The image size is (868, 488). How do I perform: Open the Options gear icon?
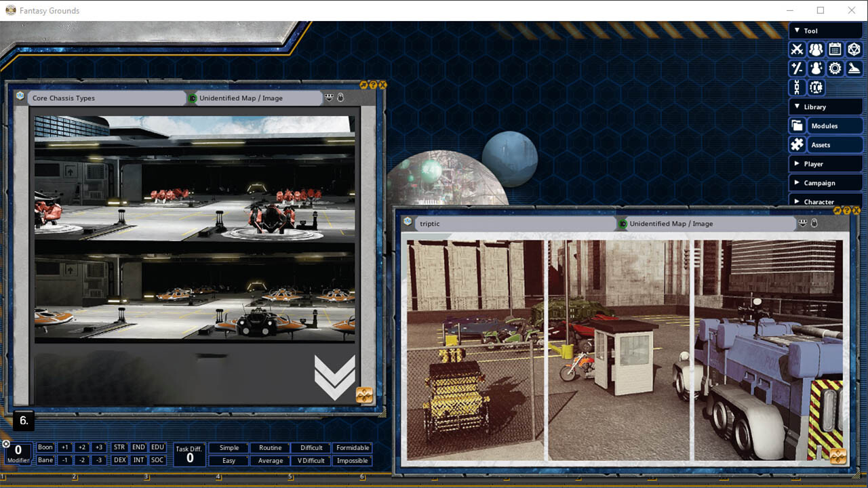pos(835,68)
